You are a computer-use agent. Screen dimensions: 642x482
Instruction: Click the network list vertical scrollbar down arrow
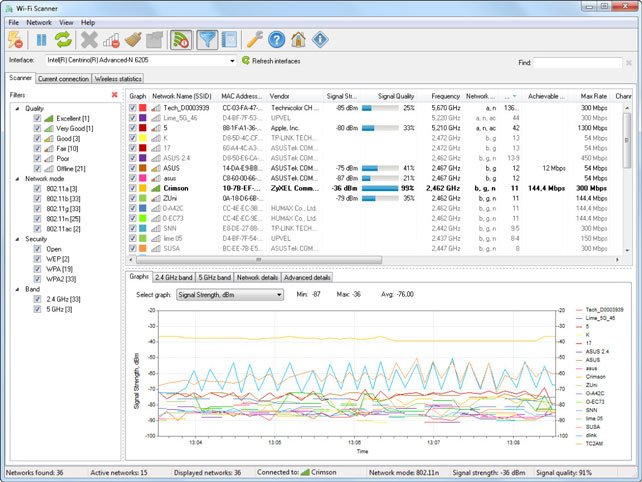point(627,250)
